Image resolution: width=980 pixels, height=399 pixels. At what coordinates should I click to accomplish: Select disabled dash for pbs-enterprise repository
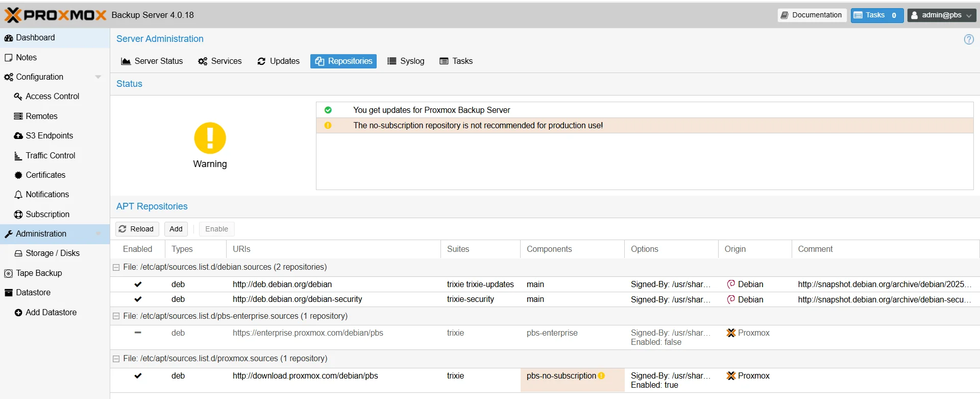coord(138,333)
